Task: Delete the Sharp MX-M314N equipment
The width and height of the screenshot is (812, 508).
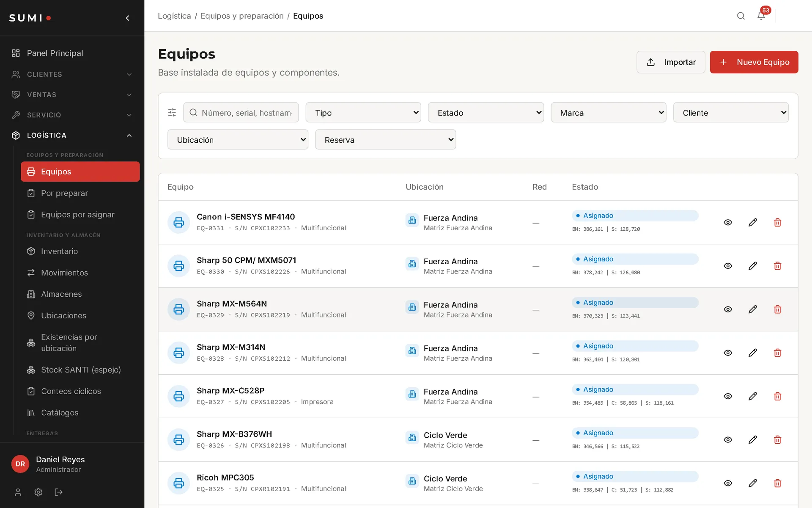Action: 777,353
